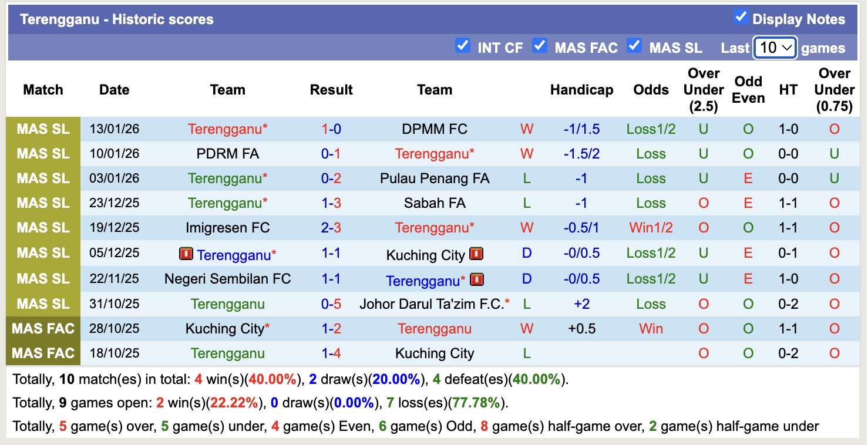The image size is (868, 445).
Task: Open the DPMM FC team link
Action: click(x=435, y=129)
